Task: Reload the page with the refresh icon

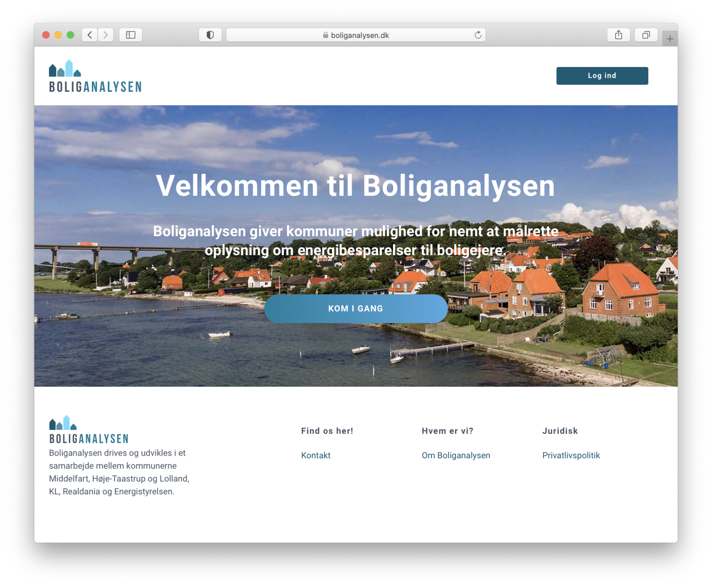Action: pos(478,35)
